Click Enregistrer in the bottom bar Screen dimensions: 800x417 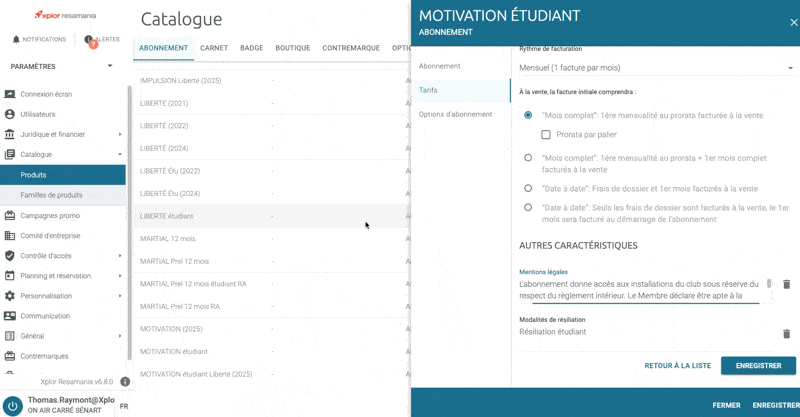click(x=776, y=405)
